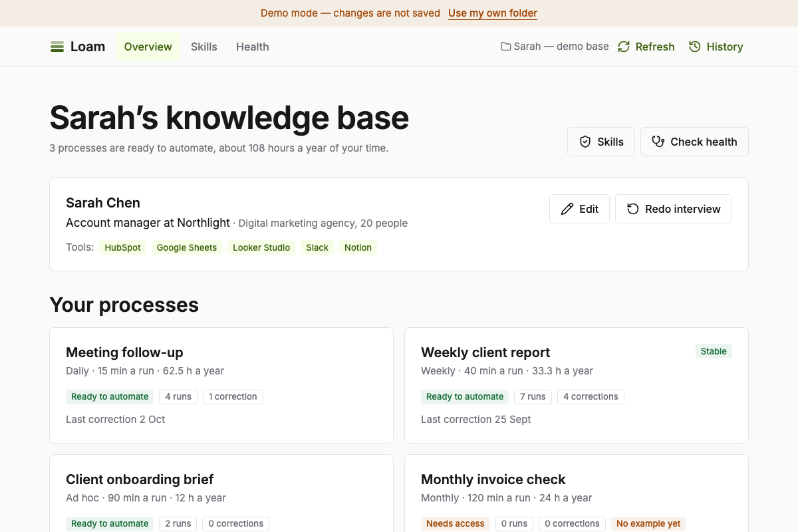798x532 pixels.
Task: Switch to the Overview tab
Action: [x=148, y=47]
